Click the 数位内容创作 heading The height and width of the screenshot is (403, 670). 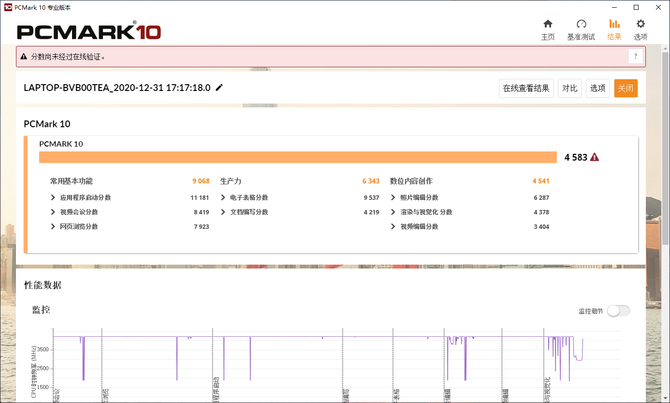tap(411, 181)
